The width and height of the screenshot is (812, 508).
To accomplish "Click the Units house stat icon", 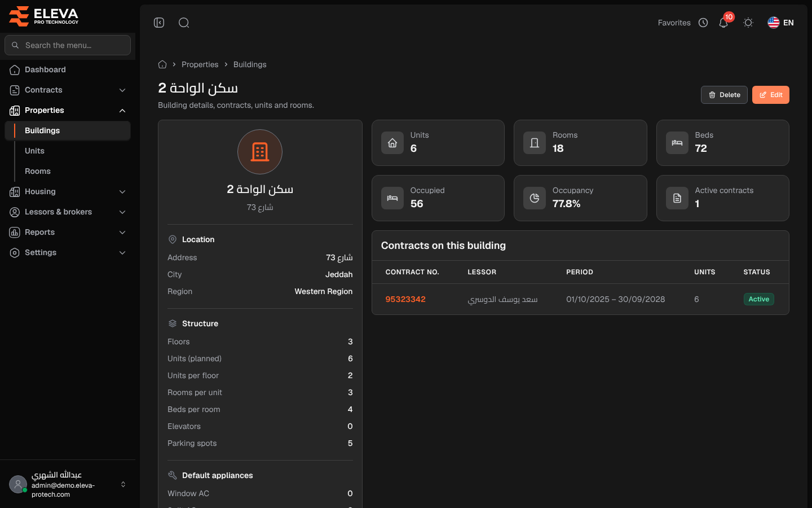I will pyautogui.click(x=392, y=143).
